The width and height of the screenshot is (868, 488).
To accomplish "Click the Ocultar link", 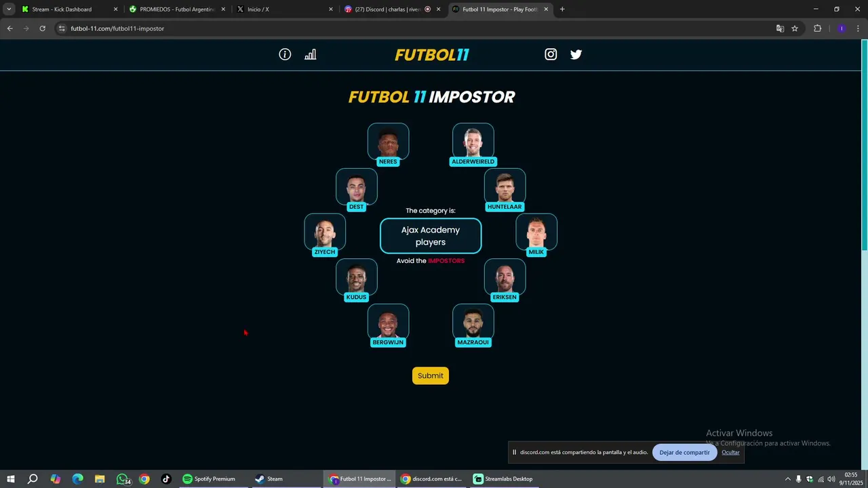I will pos(730,452).
